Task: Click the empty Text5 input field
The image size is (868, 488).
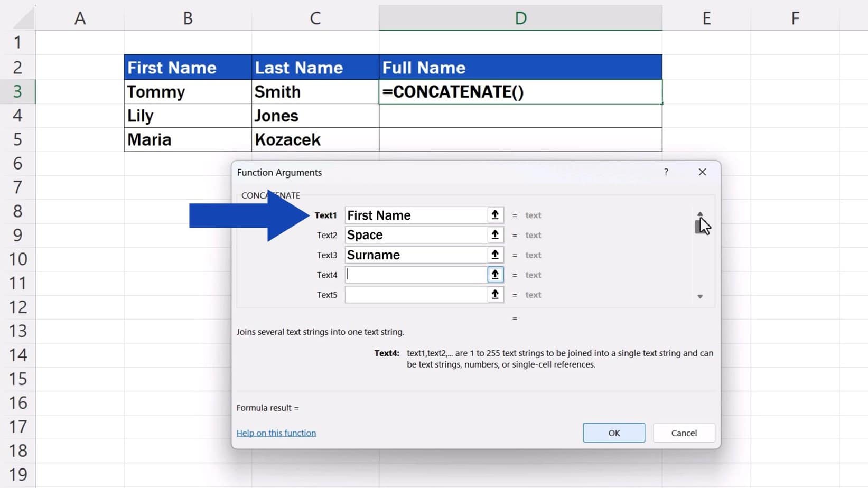Action: (x=417, y=295)
